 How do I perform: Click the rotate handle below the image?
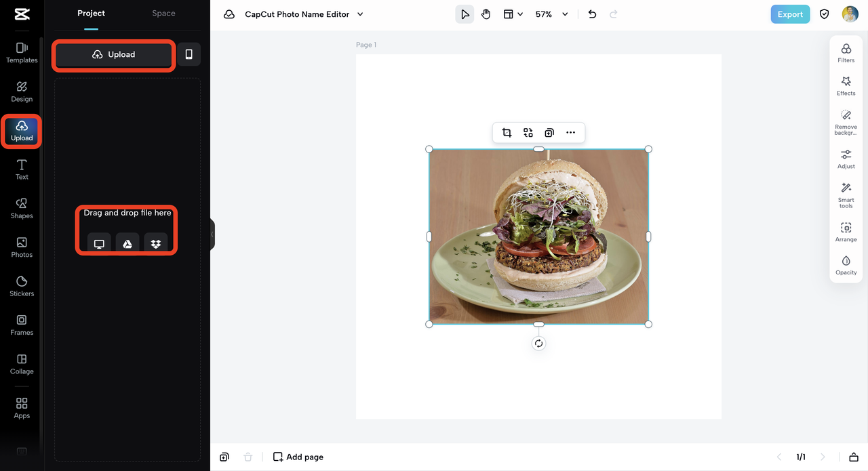(538, 344)
